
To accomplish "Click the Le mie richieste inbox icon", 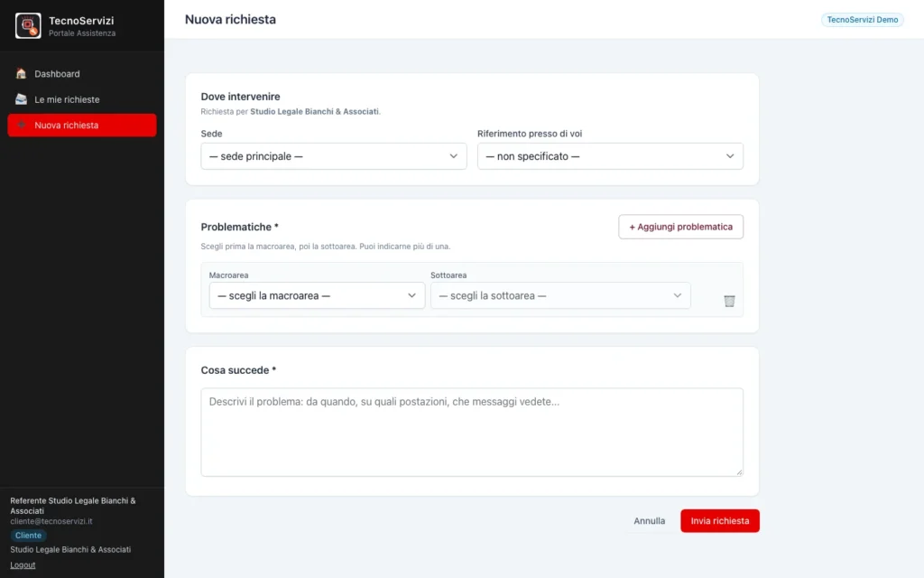I will pos(22,99).
